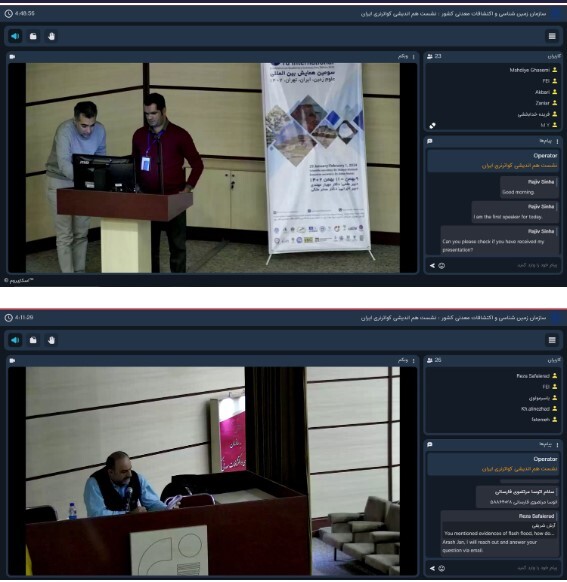Open the hamburger menu in the 4:11:29 session
The image size is (567, 582).
click(552, 340)
